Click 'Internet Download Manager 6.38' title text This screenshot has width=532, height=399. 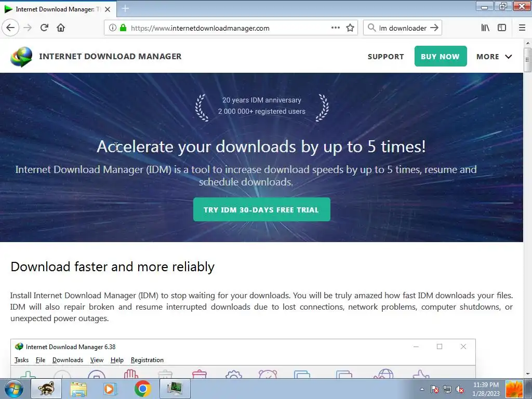pyautogui.click(x=71, y=347)
